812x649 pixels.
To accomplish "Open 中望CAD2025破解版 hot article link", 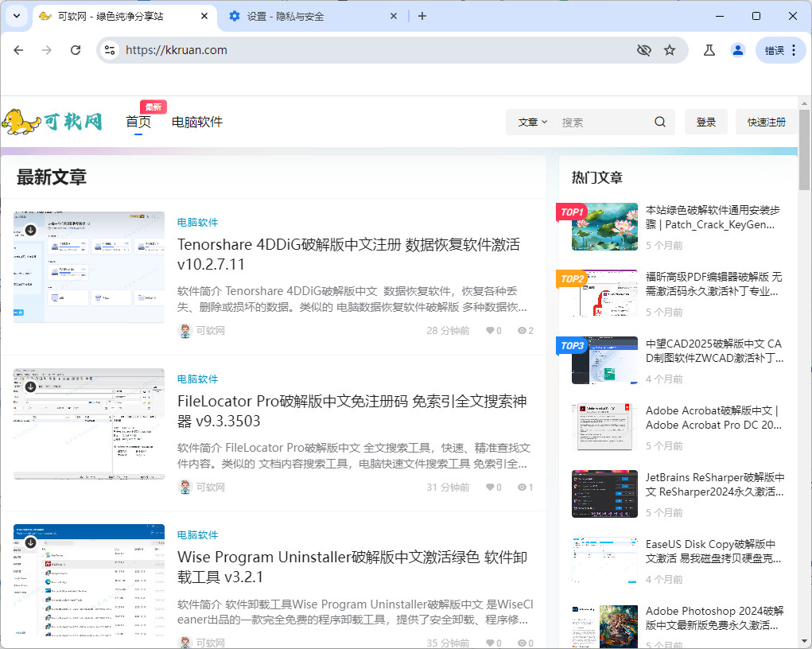I will (715, 351).
